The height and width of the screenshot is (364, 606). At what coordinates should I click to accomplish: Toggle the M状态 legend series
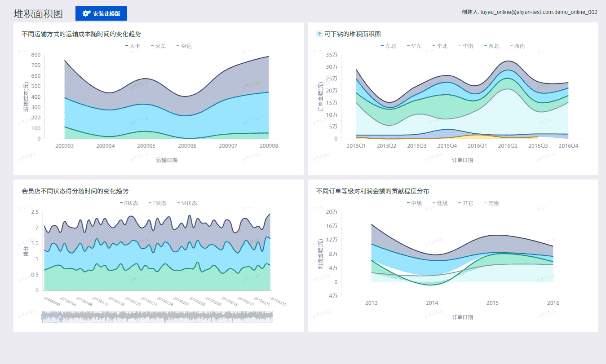187,203
